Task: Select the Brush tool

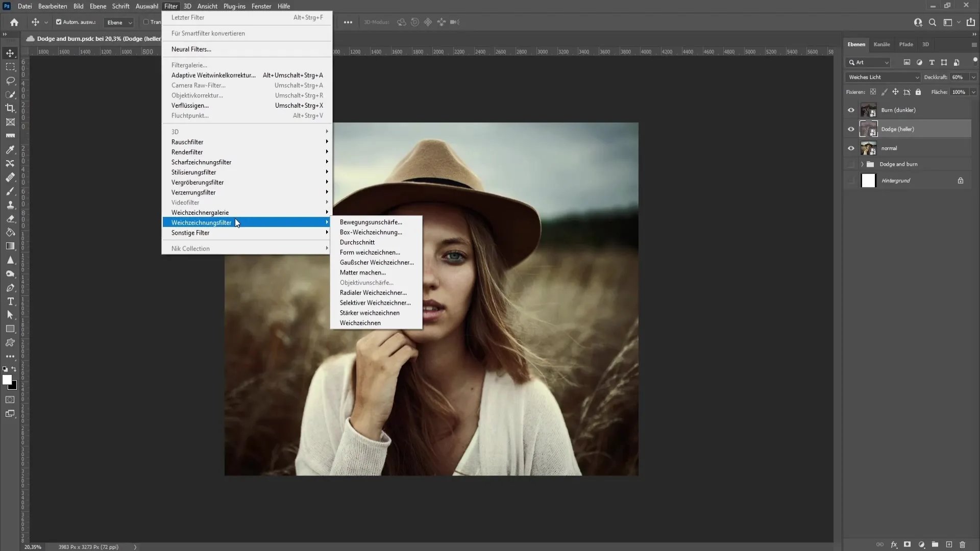Action: coord(9,191)
